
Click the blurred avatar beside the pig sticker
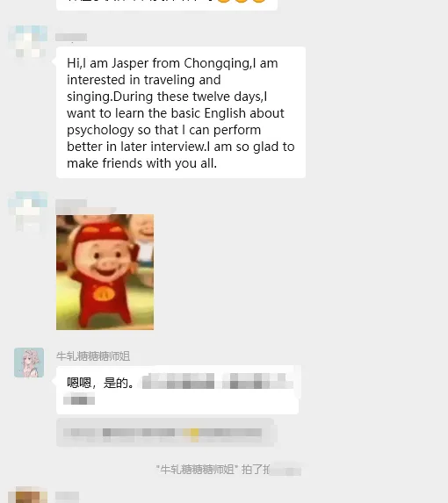(x=28, y=212)
